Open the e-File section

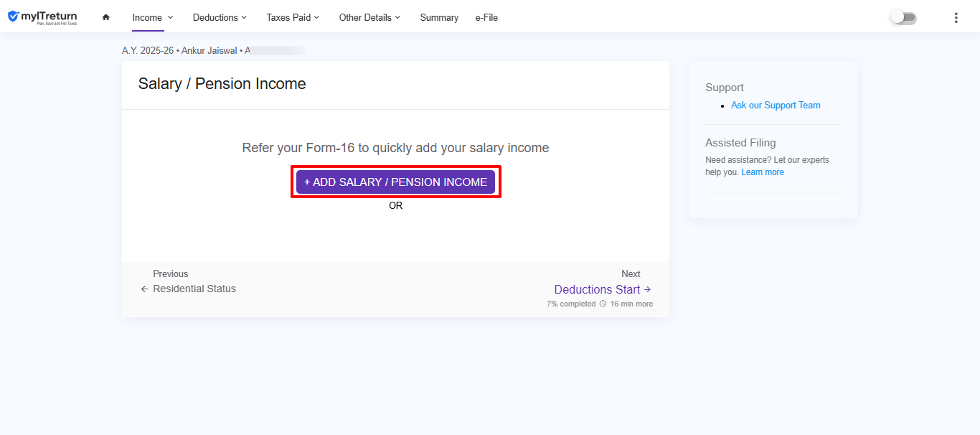tap(486, 18)
